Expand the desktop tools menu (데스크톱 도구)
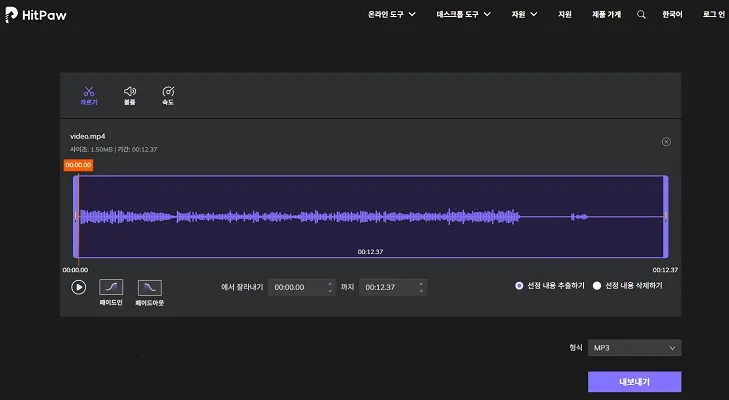The height and width of the screenshot is (400, 729). coord(465,14)
